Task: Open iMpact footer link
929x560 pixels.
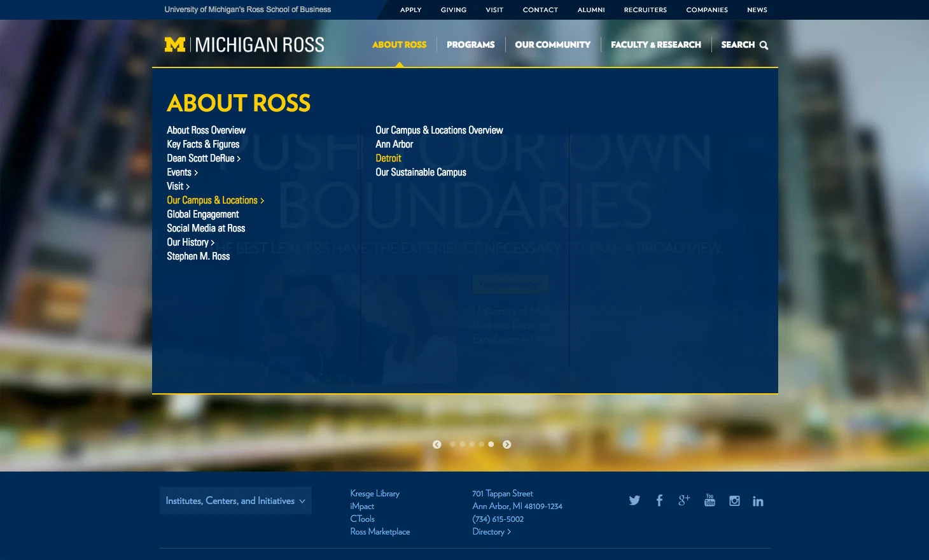Action: click(x=362, y=507)
